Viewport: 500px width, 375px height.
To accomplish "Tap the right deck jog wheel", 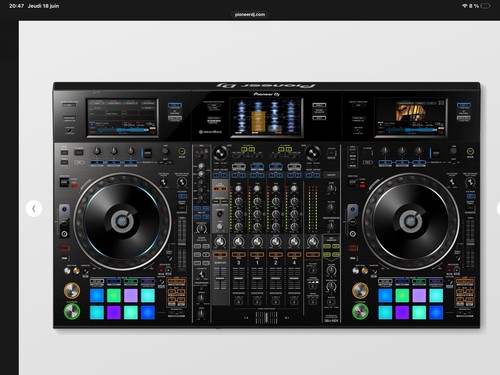I will coord(411,221).
